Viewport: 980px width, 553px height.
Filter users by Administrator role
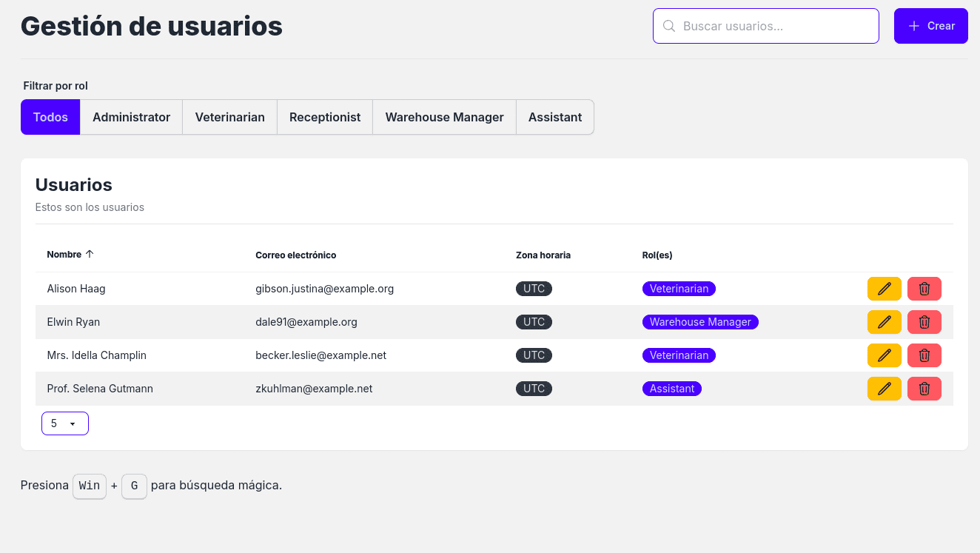tap(131, 117)
